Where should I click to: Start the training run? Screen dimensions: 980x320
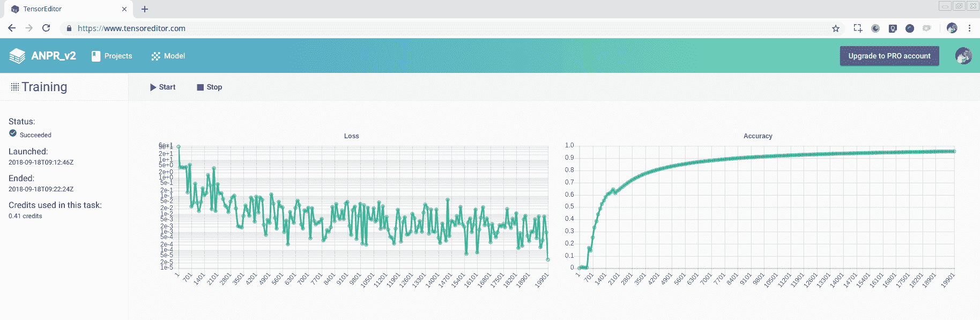(x=162, y=87)
